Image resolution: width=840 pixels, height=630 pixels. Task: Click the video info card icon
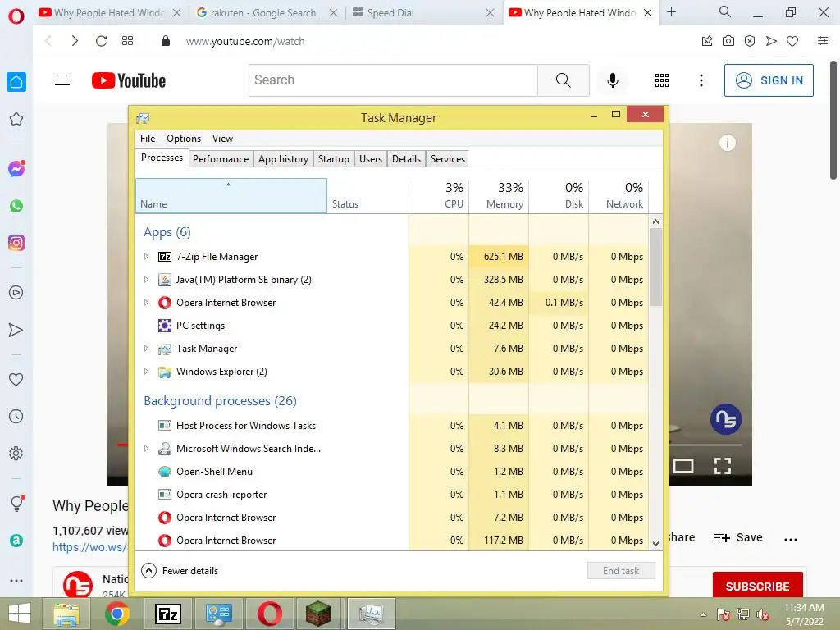point(727,143)
